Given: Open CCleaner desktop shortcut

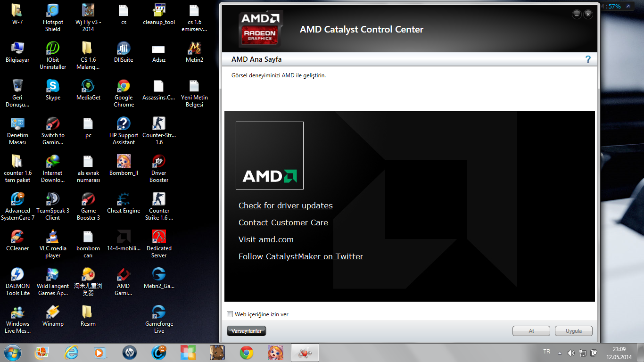Looking at the screenshot, I should click(x=17, y=237).
